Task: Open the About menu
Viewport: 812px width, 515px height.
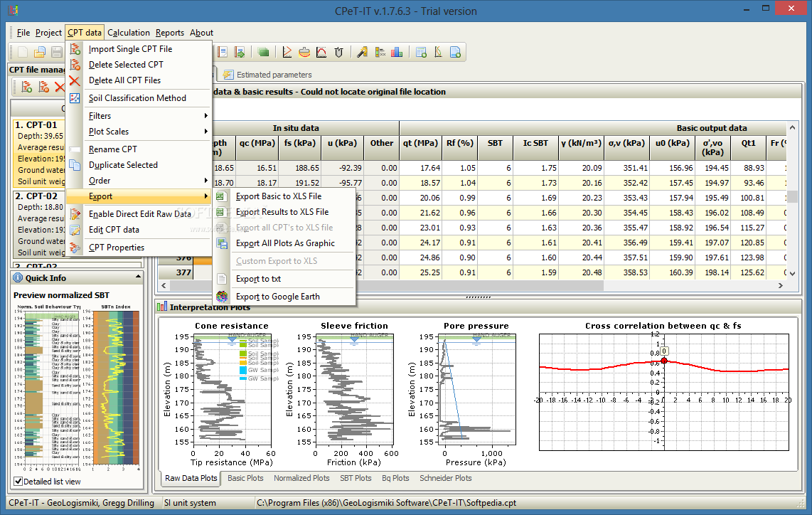Action: pyautogui.click(x=201, y=33)
